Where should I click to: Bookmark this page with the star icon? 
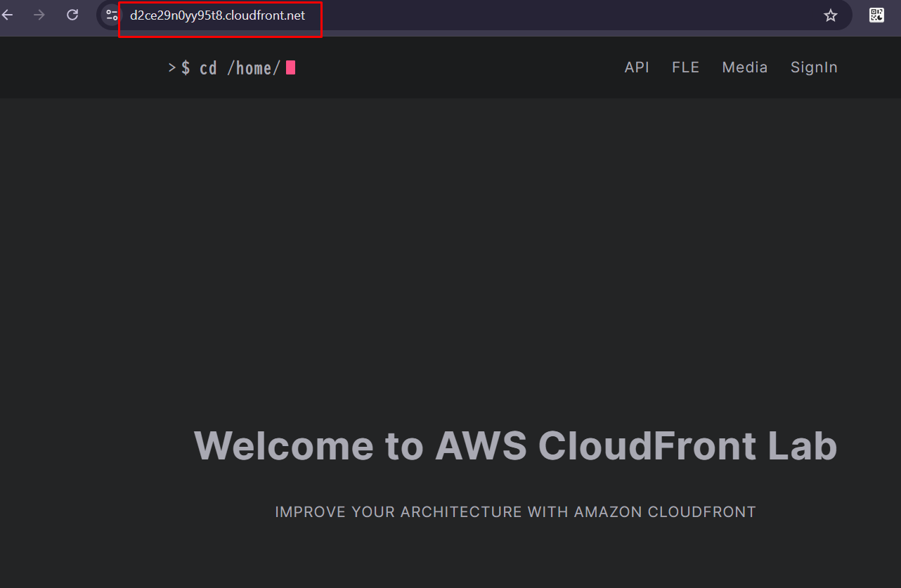click(831, 15)
